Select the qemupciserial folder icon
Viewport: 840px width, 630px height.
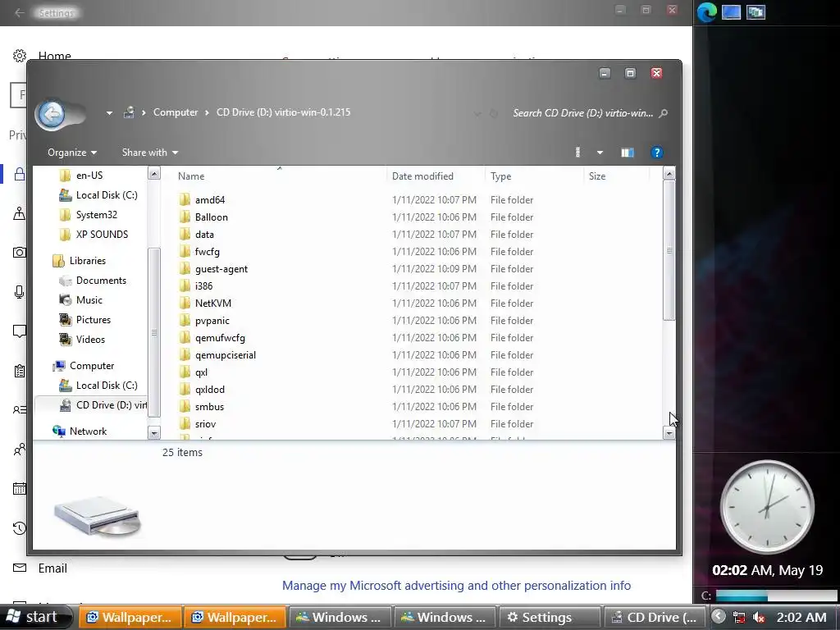pos(185,355)
